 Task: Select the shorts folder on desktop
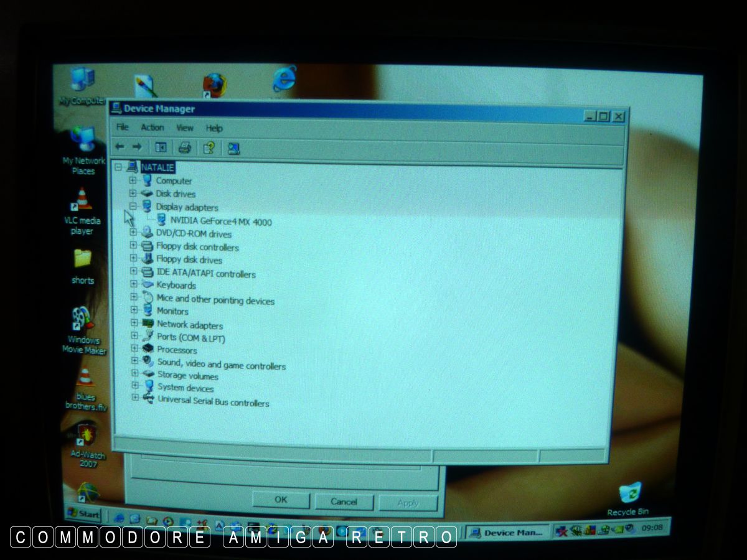(83, 259)
